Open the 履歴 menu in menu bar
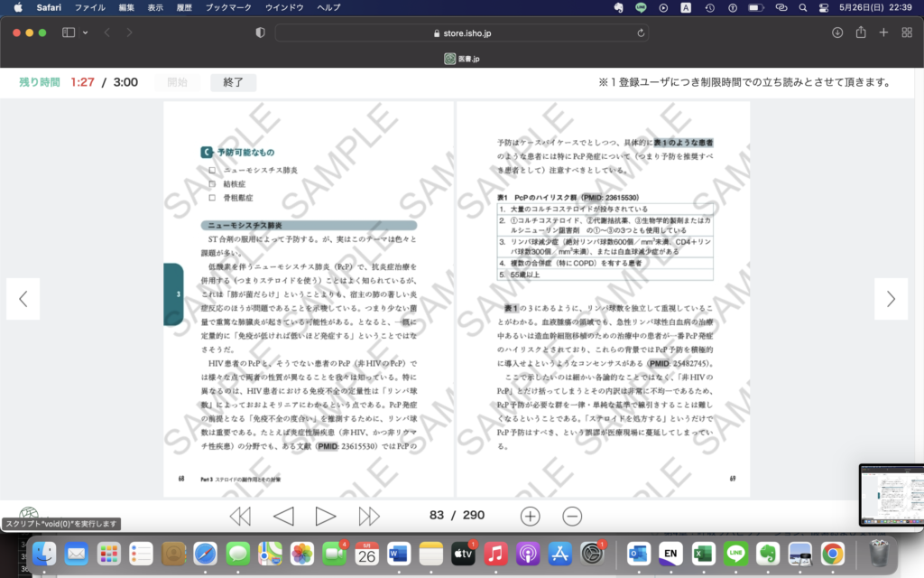 (183, 7)
